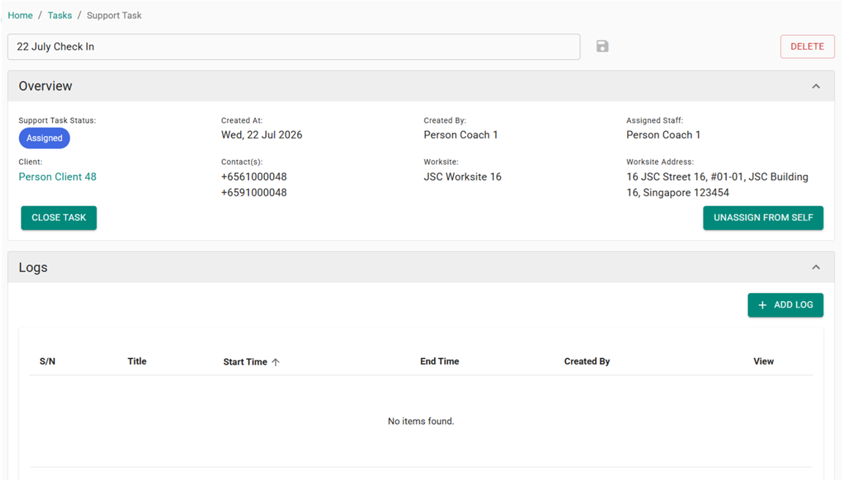Click the Close Task button
Screen dimensions: 868x501
coord(59,218)
